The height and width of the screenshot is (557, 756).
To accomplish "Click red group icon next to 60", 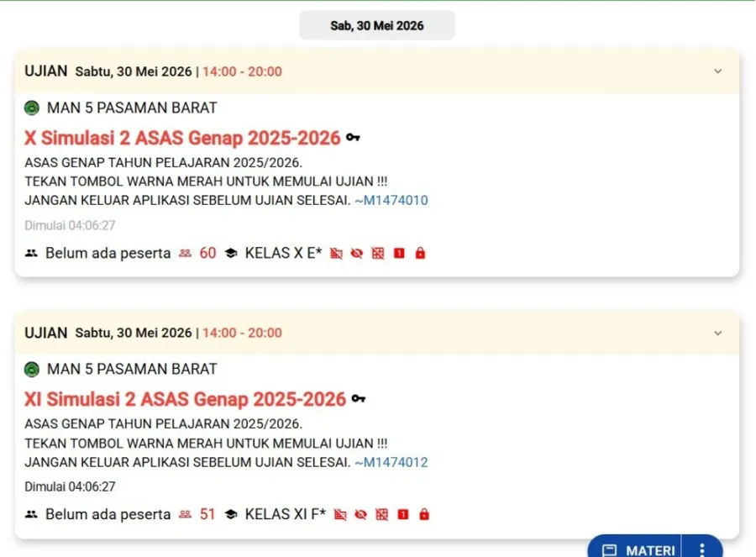I will 185,253.
